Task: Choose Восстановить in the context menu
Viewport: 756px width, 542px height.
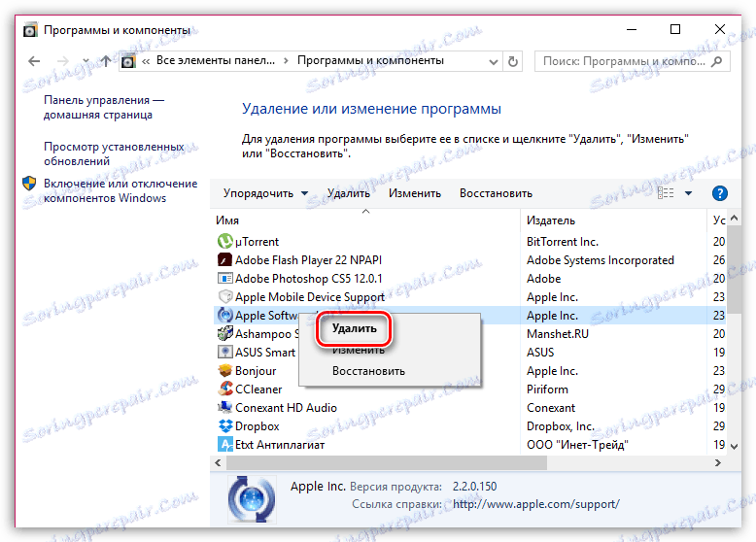Action: 368,371
